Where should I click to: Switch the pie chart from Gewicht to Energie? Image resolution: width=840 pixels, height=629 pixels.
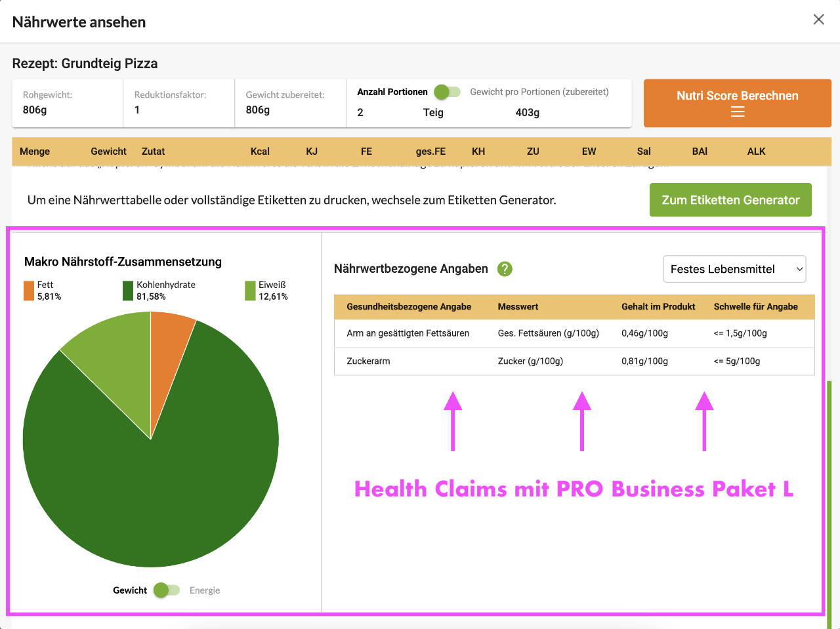(168, 590)
